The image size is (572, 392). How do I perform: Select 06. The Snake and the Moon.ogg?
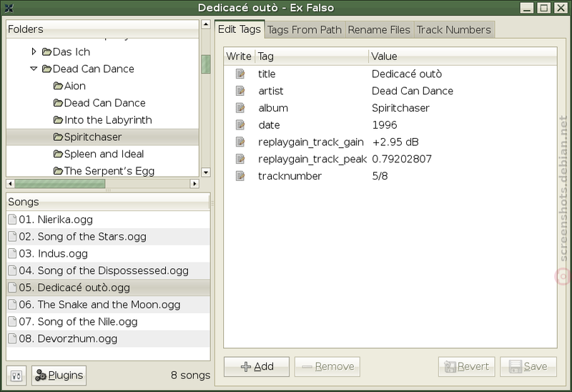(109, 305)
